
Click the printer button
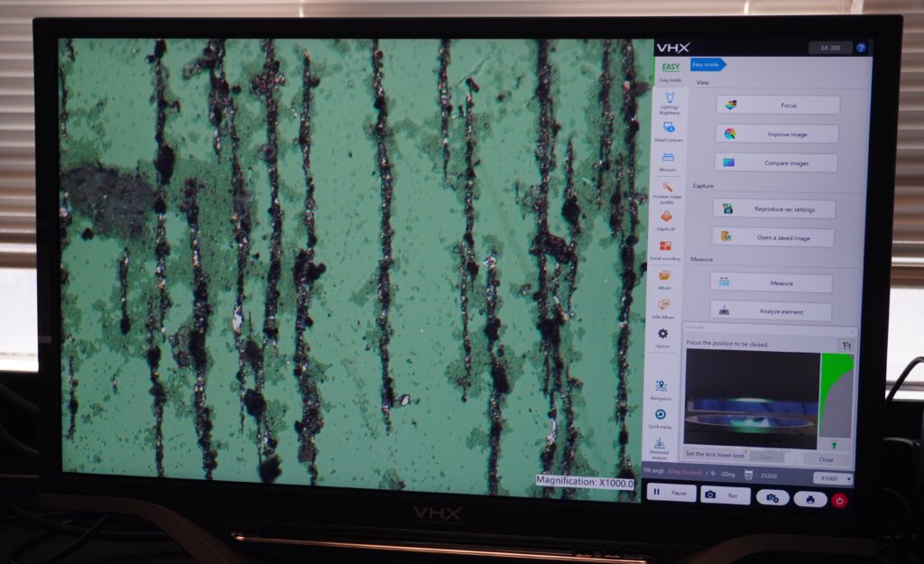809,499
